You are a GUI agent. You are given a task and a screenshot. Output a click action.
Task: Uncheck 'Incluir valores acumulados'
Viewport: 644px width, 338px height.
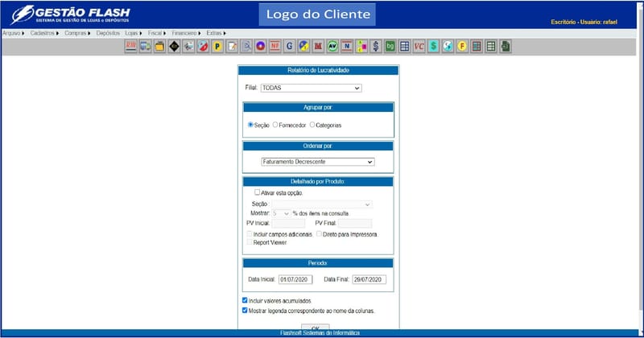click(x=246, y=300)
